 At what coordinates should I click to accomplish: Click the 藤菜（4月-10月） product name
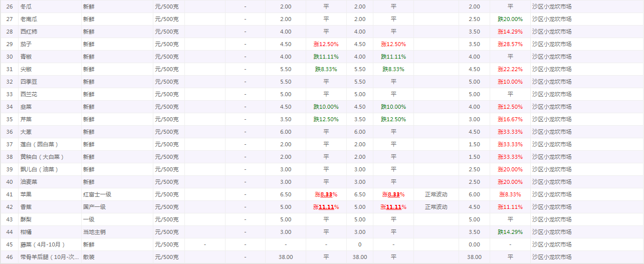point(43,244)
